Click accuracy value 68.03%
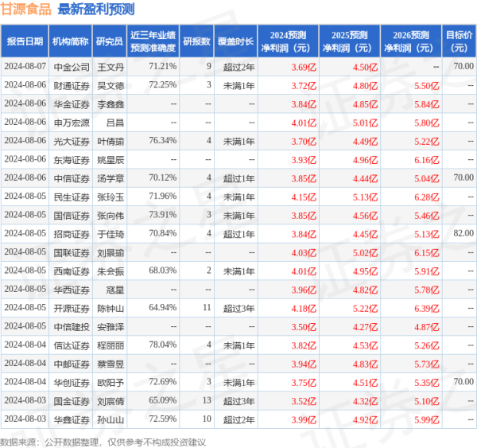The height and width of the screenshot is (448, 477). 163,271
